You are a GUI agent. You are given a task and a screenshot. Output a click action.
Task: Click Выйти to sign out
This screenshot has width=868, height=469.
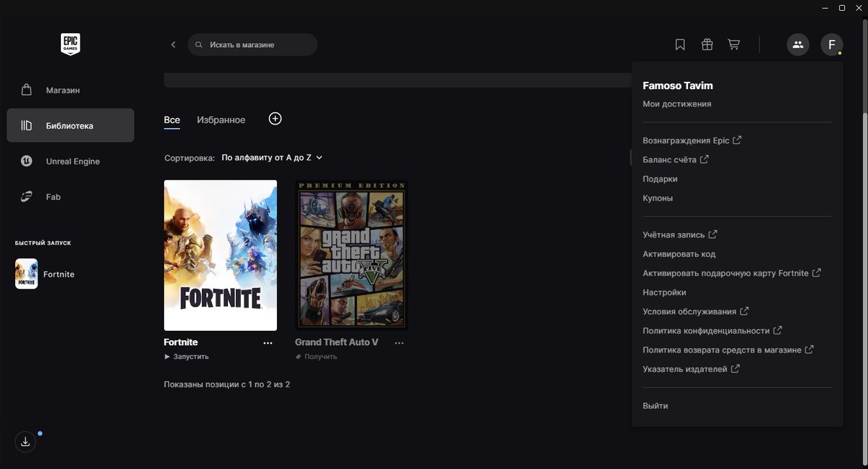click(x=655, y=406)
